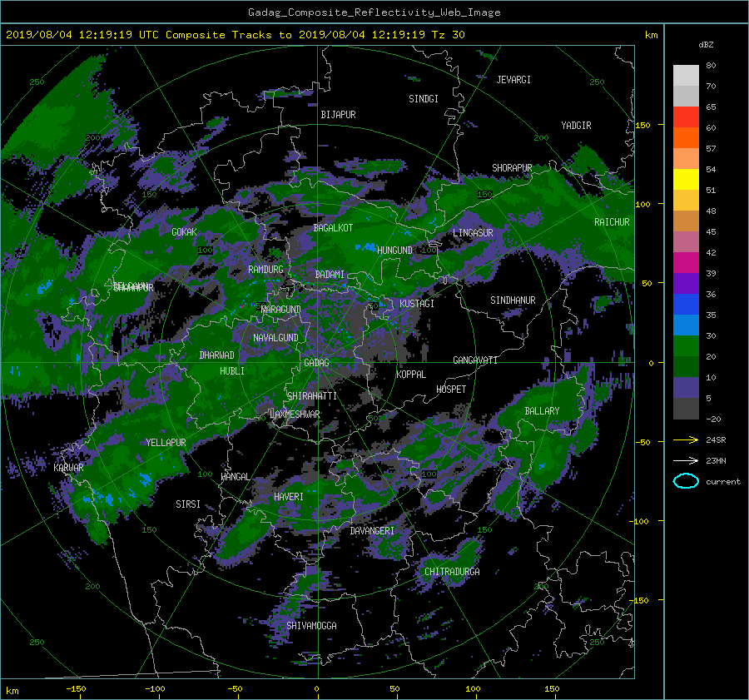The height and width of the screenshot is (700, 749).
Task: Click the HANGAL city label
Action: (235, 477)
